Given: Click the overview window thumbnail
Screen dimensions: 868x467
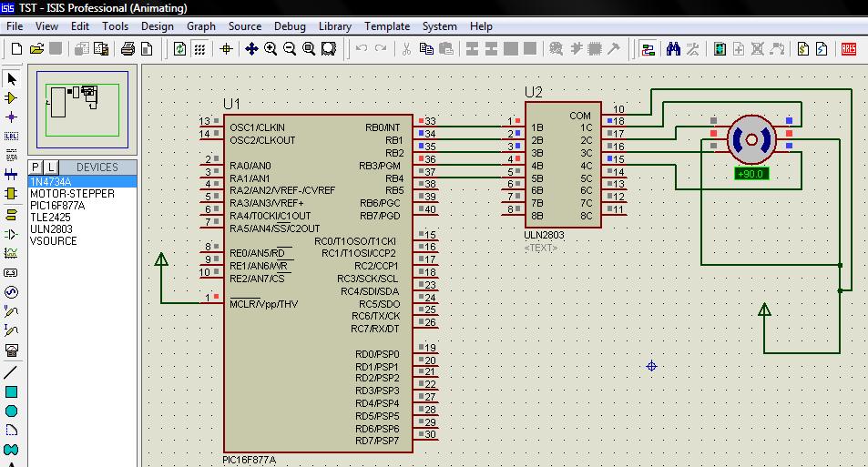Looking at the screenshot, I should [83, 109].
